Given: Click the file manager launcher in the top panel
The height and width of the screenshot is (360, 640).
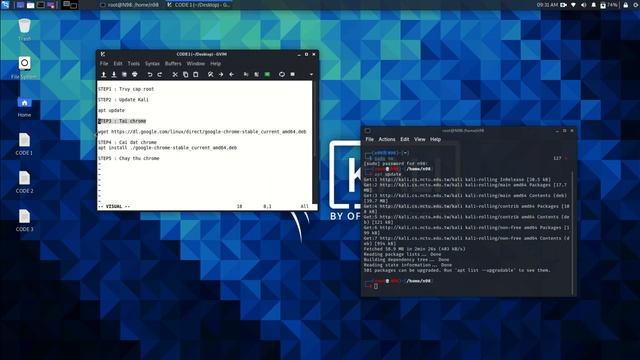Looking at the screenshot, I should pyautogui.click(x=31, y=5).
